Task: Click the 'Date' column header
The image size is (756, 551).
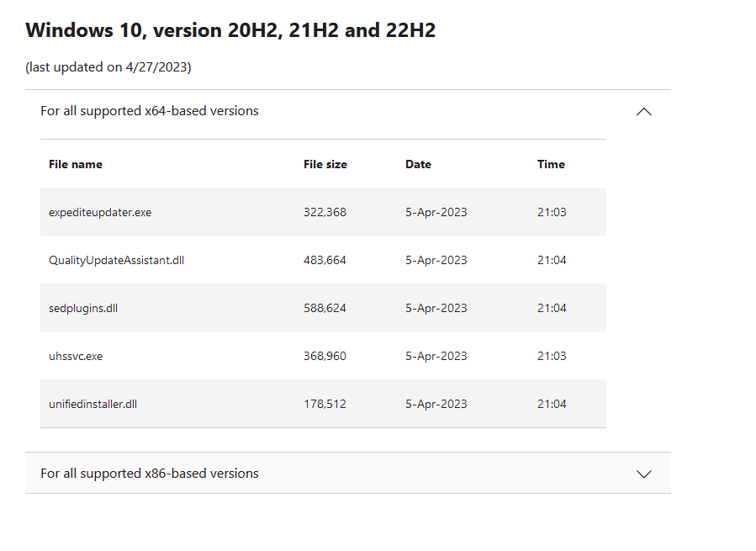Action: (418, 164)
